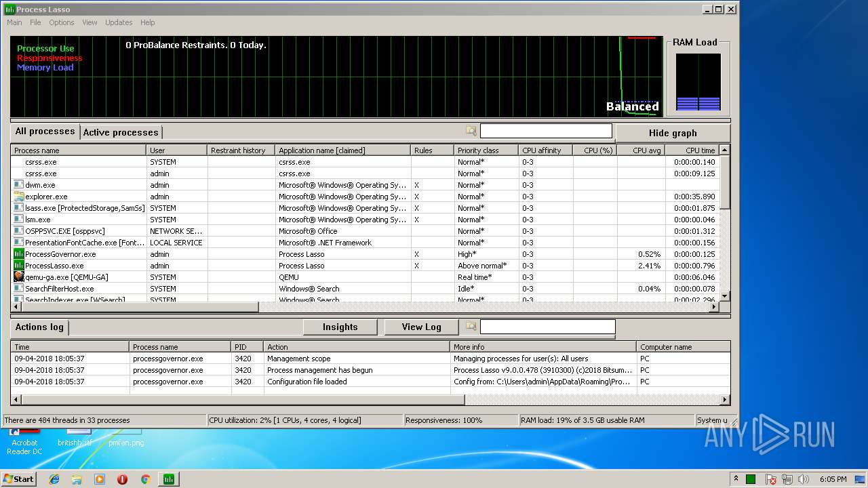Show hidden tray icons arrow
The height and width of the screenshot is (488, 868).
point(736,479)
